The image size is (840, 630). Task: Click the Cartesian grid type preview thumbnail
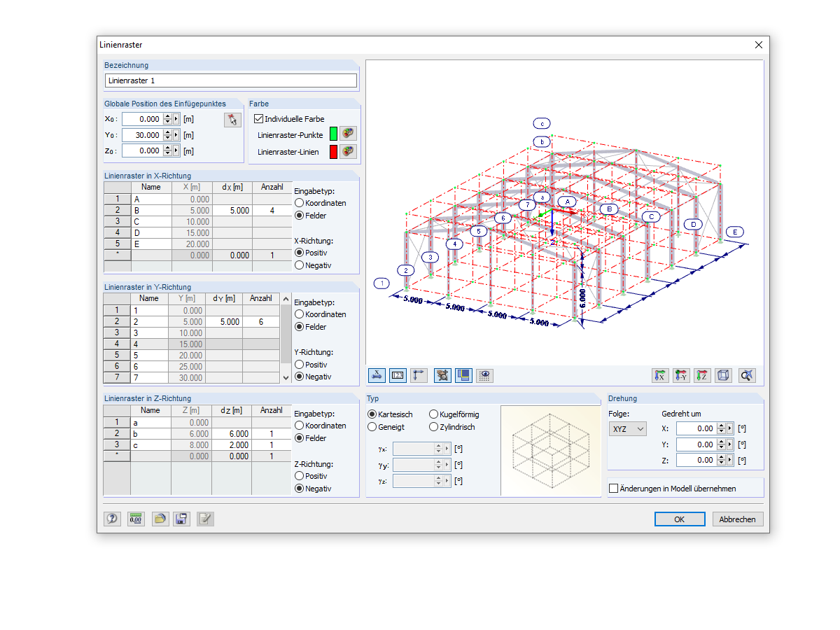[550, 451]
